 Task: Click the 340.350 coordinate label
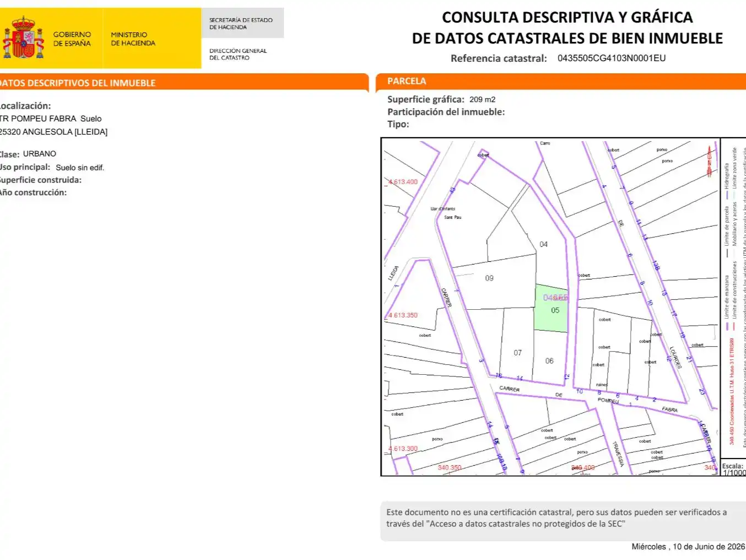(x=450, y=467)
